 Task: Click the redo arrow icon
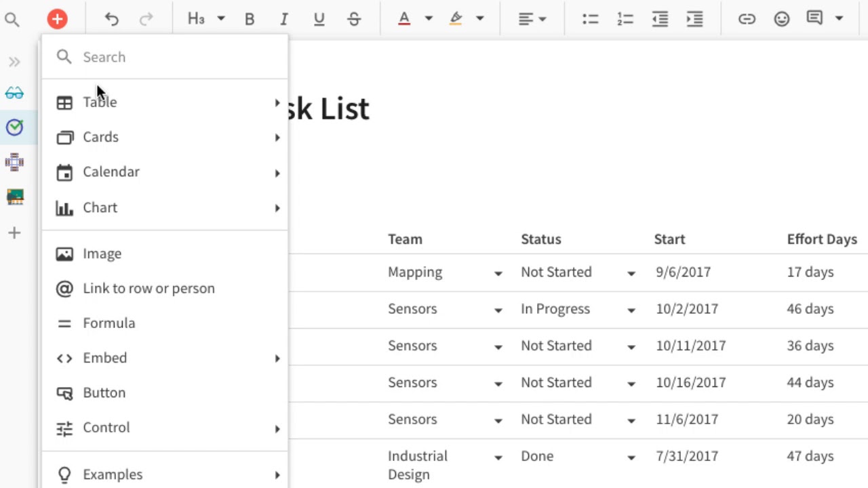146,19
